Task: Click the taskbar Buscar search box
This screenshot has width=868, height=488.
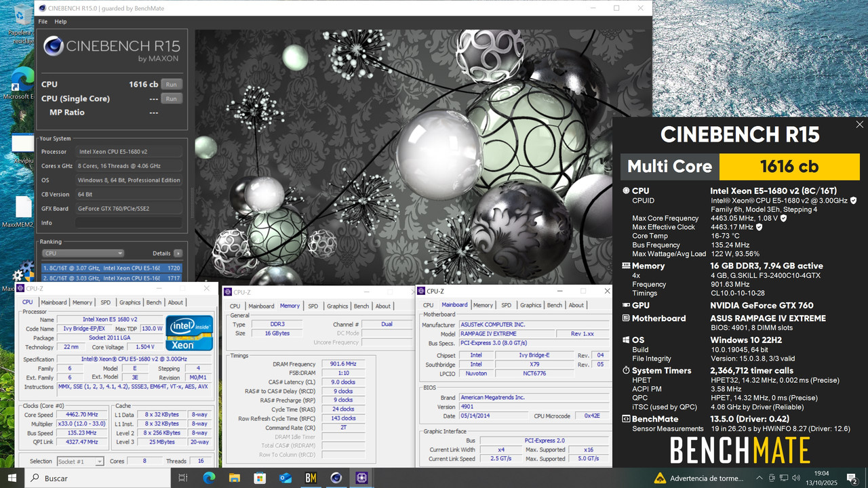Action: 98,478
